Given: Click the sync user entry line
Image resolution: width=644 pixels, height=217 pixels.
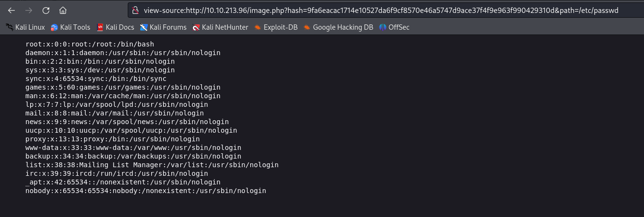Looking at the screenshot, I should tap(96, 79).
